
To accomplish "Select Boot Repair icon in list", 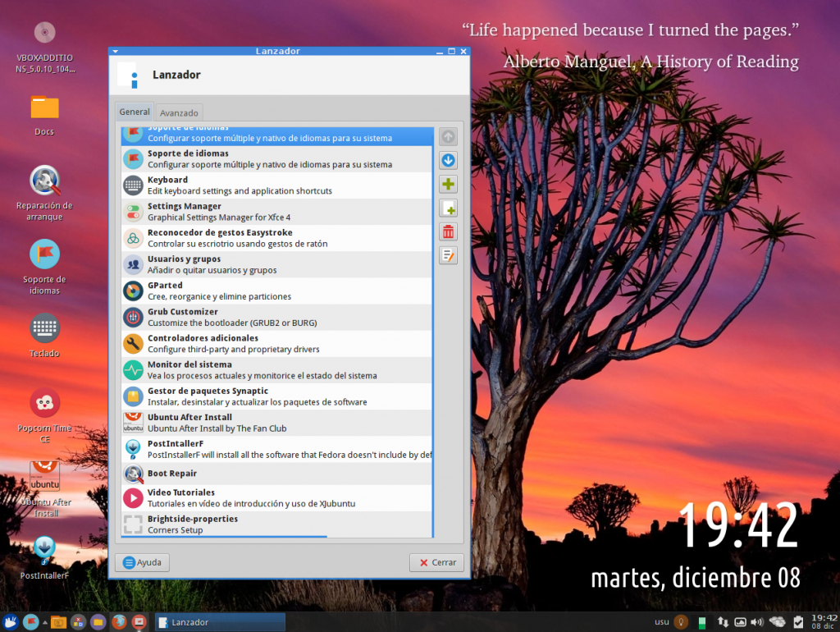I will point(134,474).
